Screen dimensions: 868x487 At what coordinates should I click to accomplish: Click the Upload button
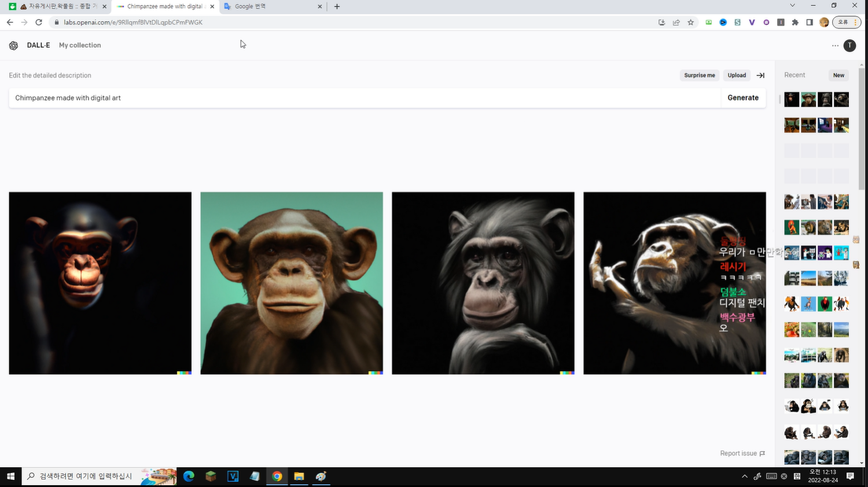(737, 75)
